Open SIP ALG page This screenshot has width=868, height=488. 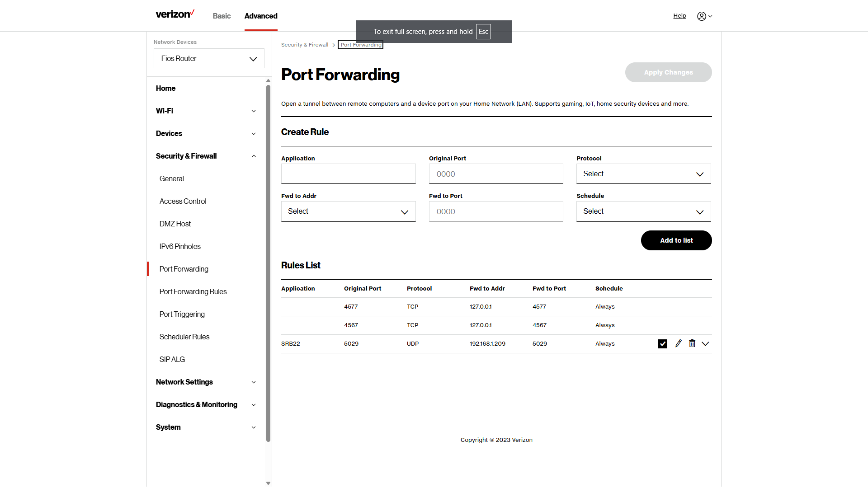pyautogui.click(x=172, y=359)
